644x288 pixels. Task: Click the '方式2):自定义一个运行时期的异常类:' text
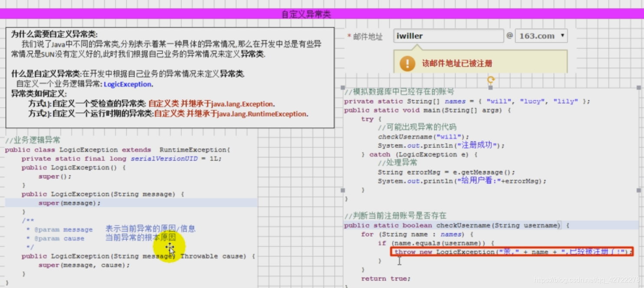tap(91, 114)
